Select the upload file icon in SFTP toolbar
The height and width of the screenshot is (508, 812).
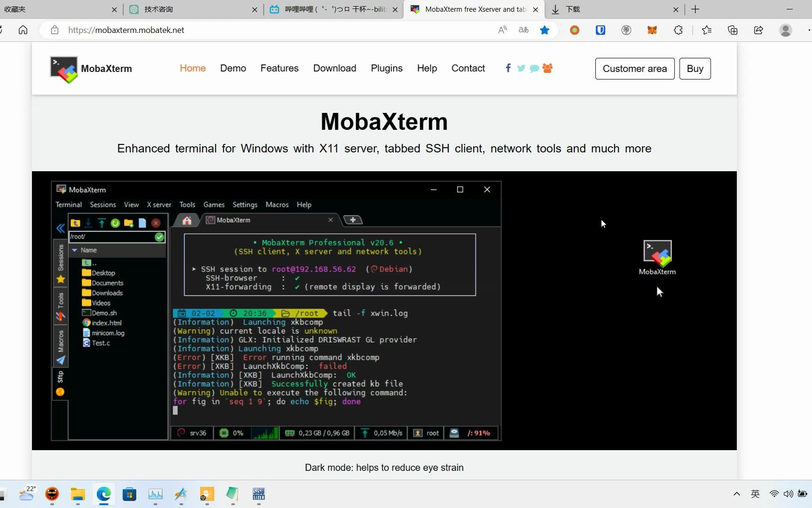tap(101, 223)
